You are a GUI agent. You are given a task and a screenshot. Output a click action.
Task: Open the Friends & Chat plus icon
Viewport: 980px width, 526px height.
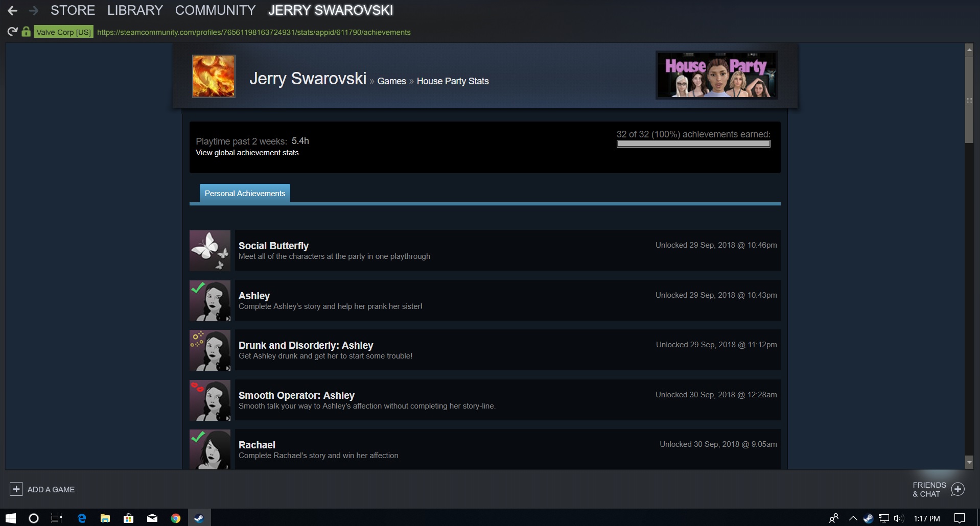958,489
